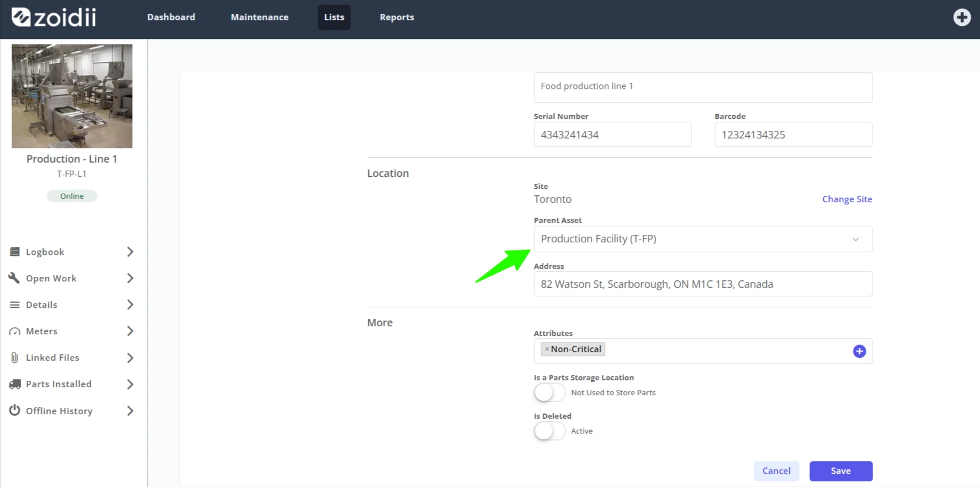Open Linked Files paperclip item
The width and height of the screenshot is (980, 487).
72,358
